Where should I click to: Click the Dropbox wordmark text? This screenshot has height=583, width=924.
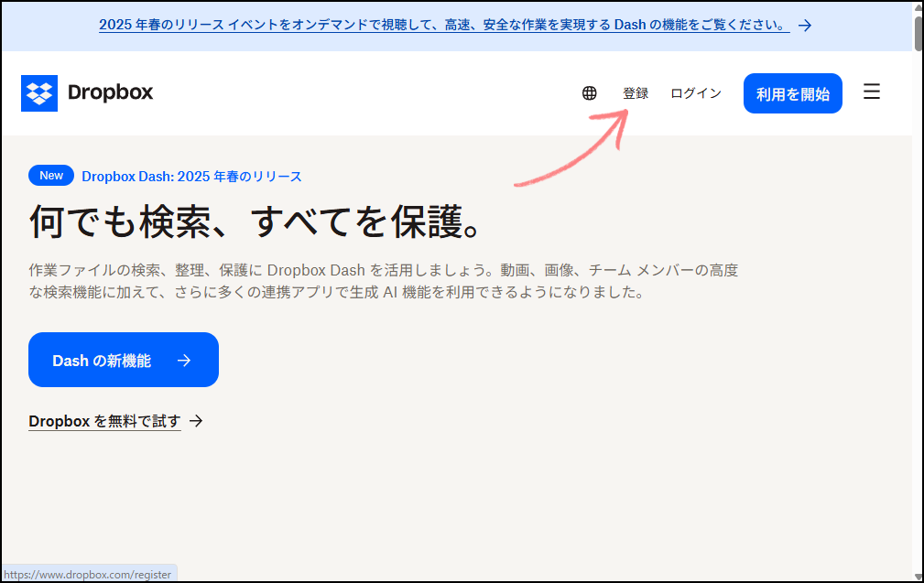pos(111,92)
